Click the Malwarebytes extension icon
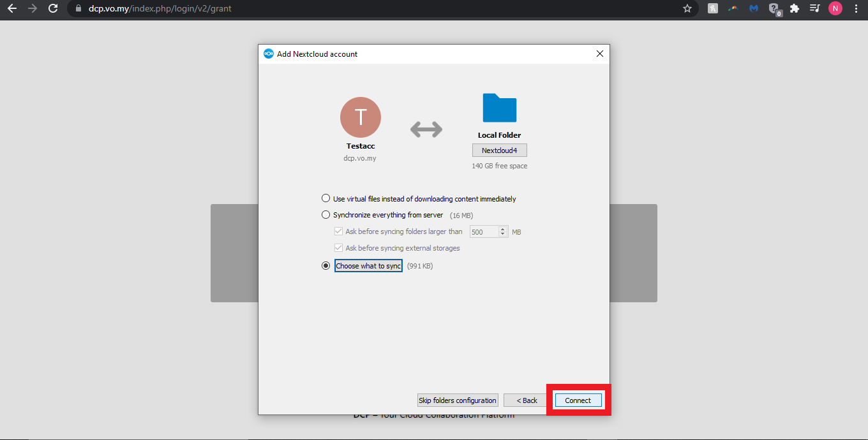 pyautogui.click(x=754, y=9)
